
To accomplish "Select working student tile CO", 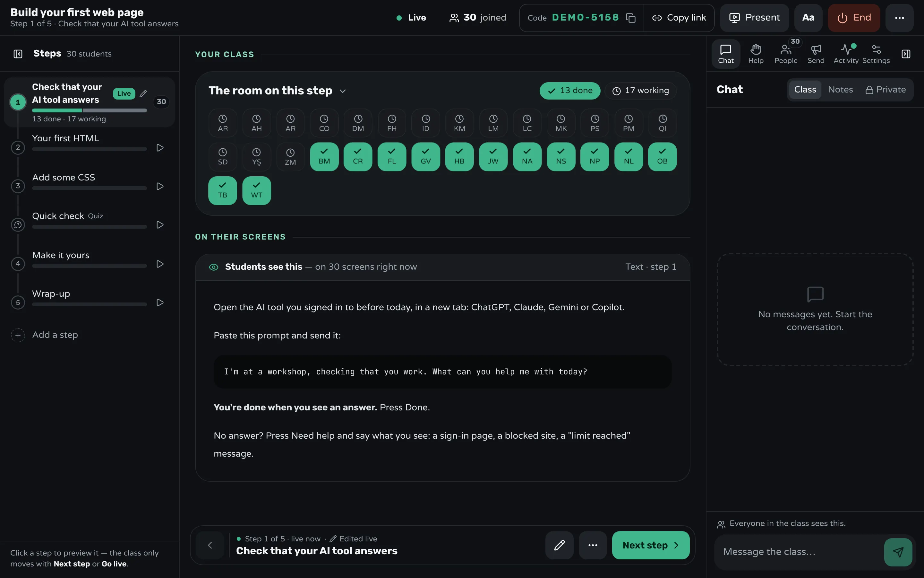I will (324, 123).
